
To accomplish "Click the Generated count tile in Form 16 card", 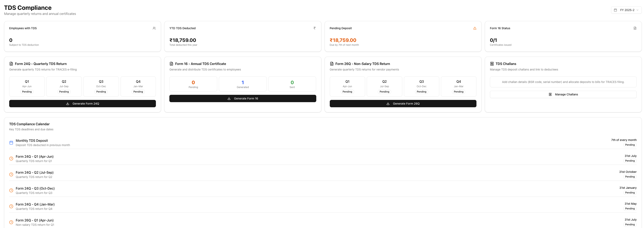I will (x=243, y=84).
